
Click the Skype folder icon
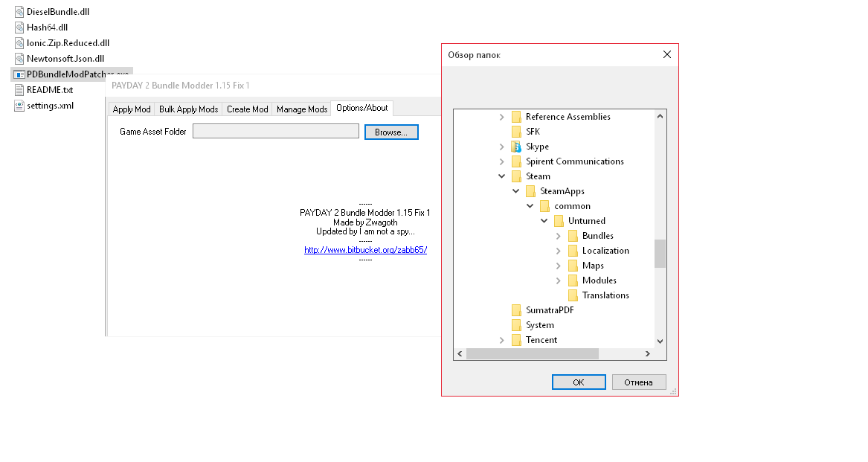516,147
